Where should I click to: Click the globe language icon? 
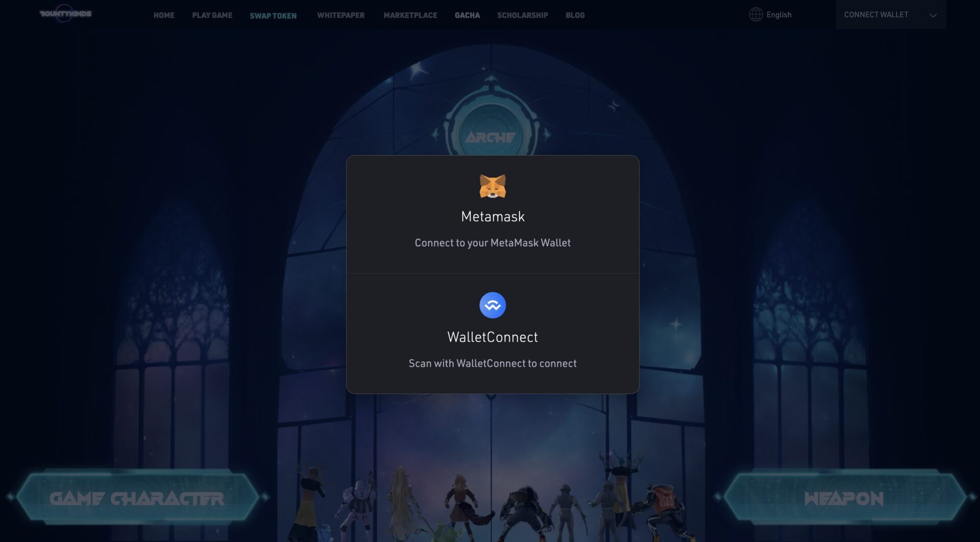755,15
